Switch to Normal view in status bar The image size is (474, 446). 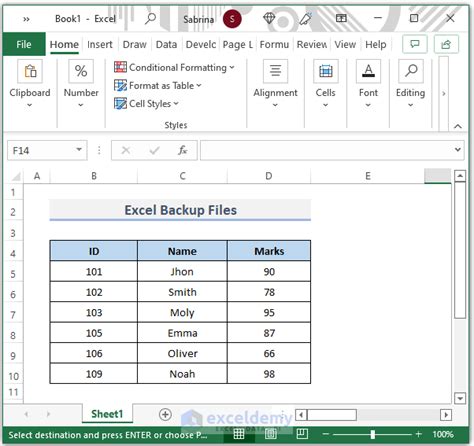(x=239, y=434)
